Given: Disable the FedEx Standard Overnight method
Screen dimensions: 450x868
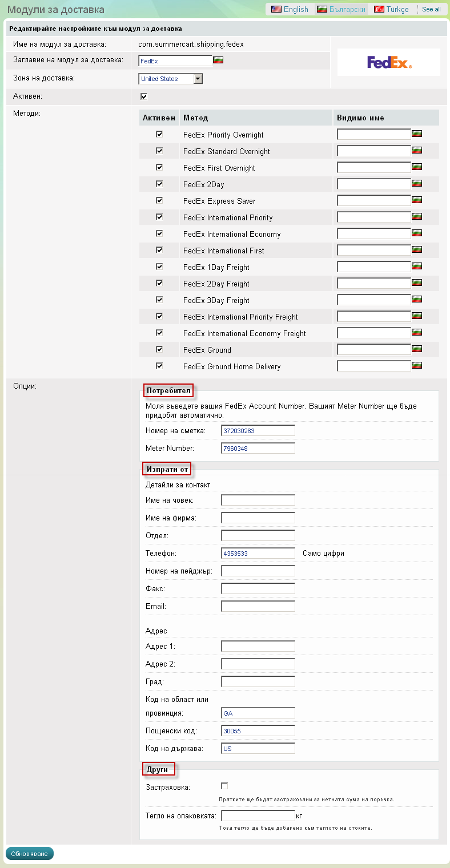Looking at the screenshot, I should click(159, 151).
